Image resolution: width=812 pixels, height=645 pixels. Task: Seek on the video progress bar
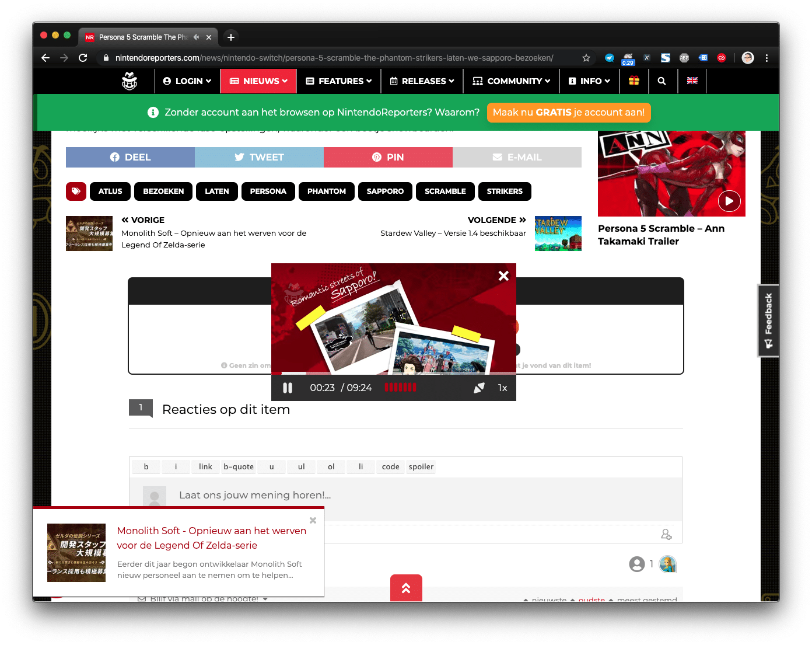pyautogui.click(x=394, y=373)
